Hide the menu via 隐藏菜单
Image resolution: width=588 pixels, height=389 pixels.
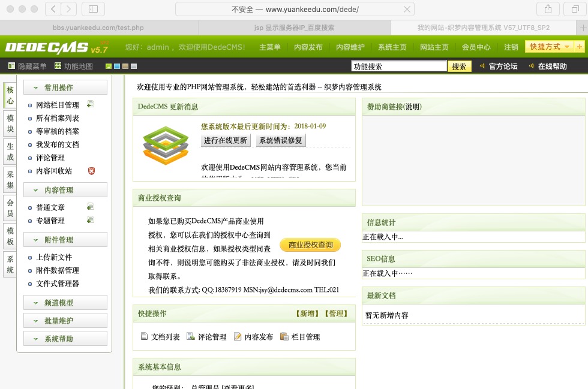(x=28, y=67)
